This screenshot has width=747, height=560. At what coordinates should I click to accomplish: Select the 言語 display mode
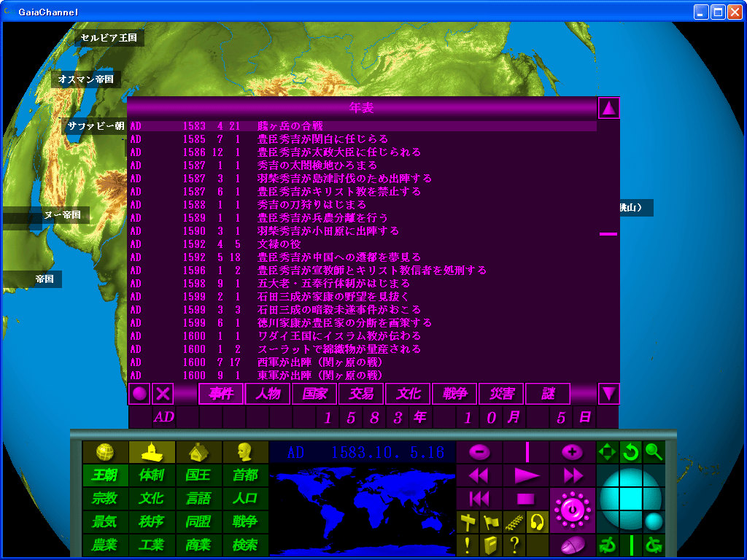point(198,499)
